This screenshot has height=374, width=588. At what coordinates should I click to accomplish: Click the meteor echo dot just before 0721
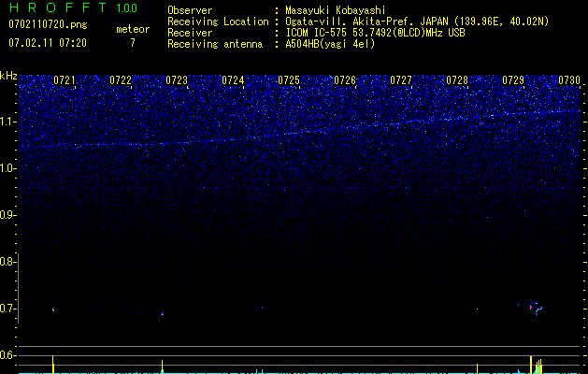[x=53, y=309]
